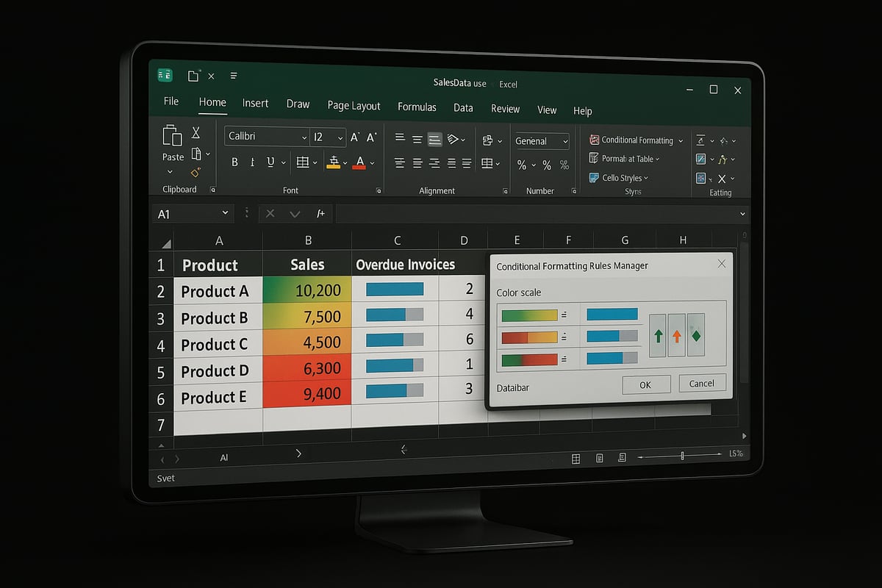Open the Calibri font dropdown
The height and width of the screenshot is (588, 882).
[x=306, y=137]
